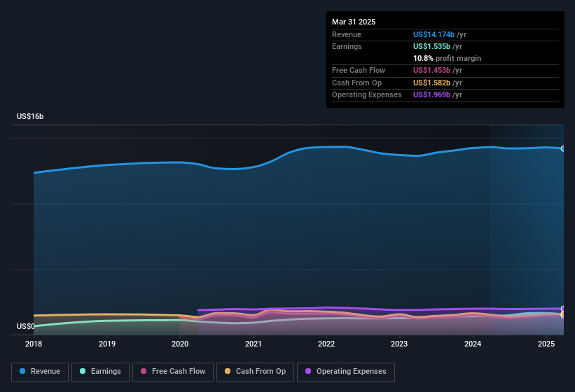Click the 2024 x-axis label
This screenshot has height=392, width=575.
coord(473,344)
